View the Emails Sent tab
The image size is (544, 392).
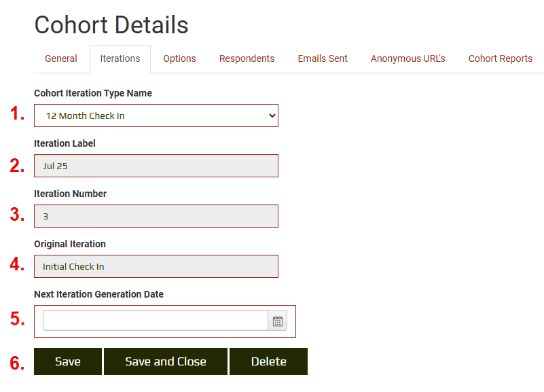[x=323, y=59]
